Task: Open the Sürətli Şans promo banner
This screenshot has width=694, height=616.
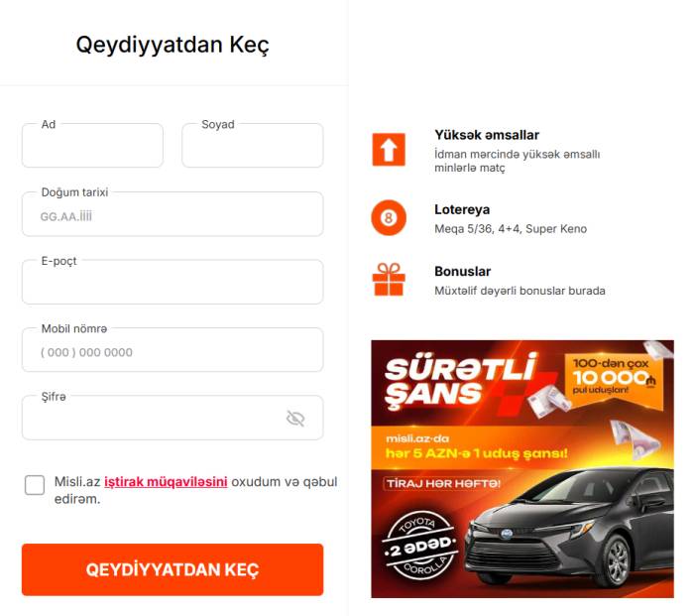Action: tap(522, 469)
